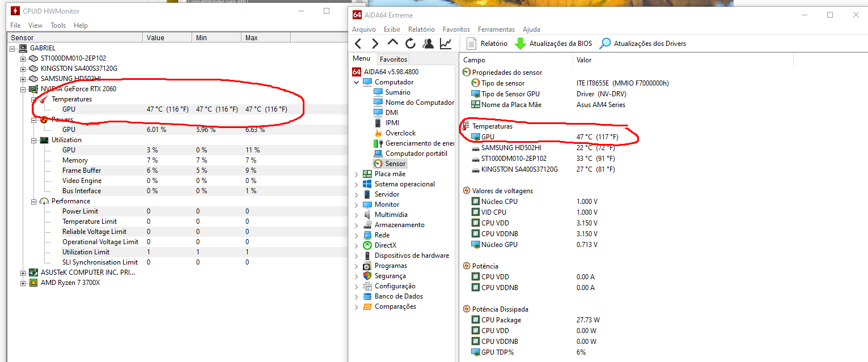868x362 pixels.
Task: Collapse the NVIDIA GeForce RTX 2060 node
Action: point(23,89)
